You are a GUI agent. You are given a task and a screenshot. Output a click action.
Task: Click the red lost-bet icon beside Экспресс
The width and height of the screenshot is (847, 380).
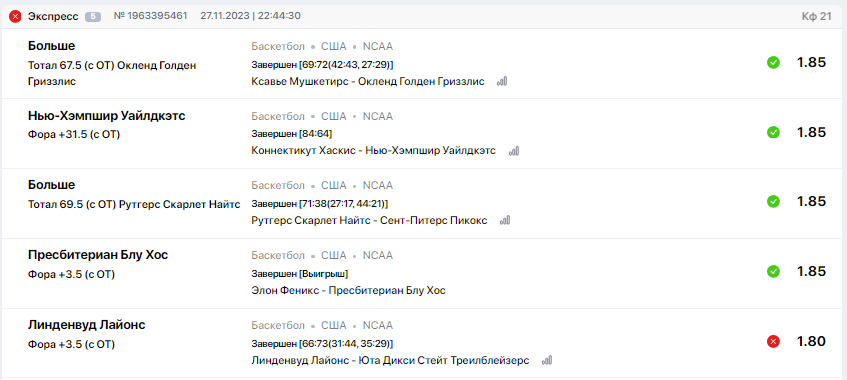[x=16, y=17]
